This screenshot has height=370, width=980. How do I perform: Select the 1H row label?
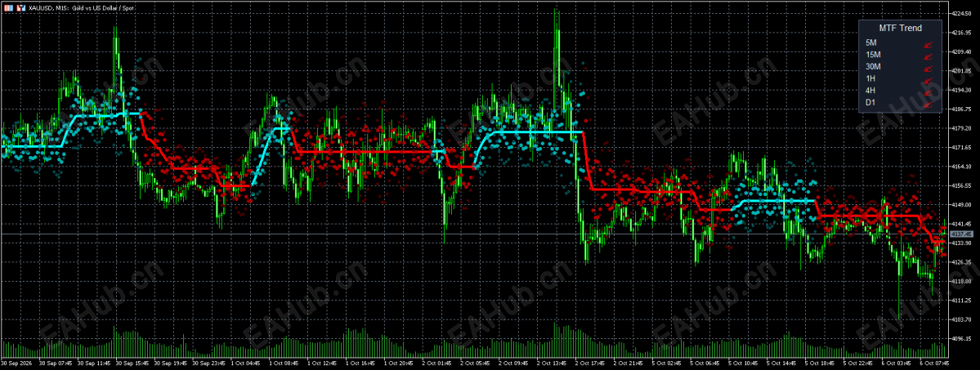tap(870, 78)
